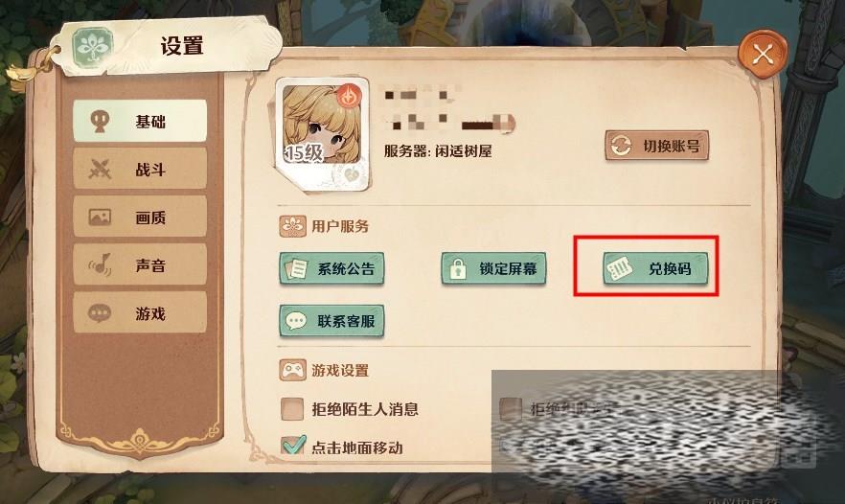Toggle the partially hidden 拒绝 checkbox
This screenshot has width=845, height=504.
(511, 409)
